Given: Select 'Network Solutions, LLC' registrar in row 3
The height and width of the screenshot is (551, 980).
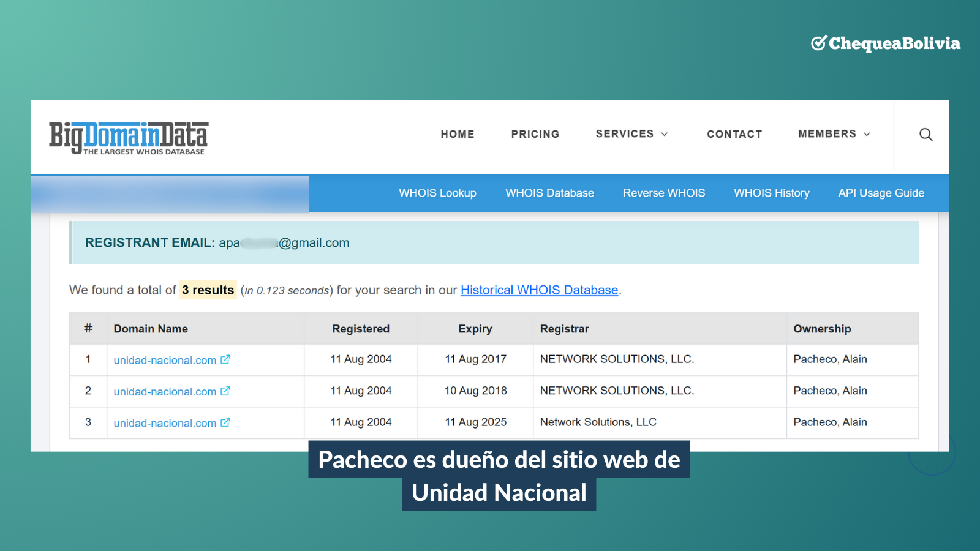Looking at the screenshot, I should pyautogui.click(x=598, y=422).
